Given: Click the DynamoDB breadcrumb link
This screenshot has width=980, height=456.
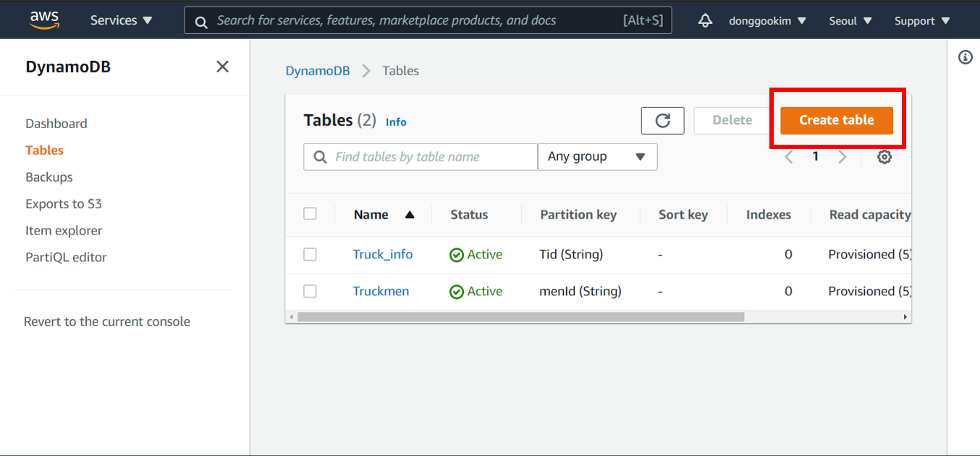Looking at the screenshot, I should [318, 70].
